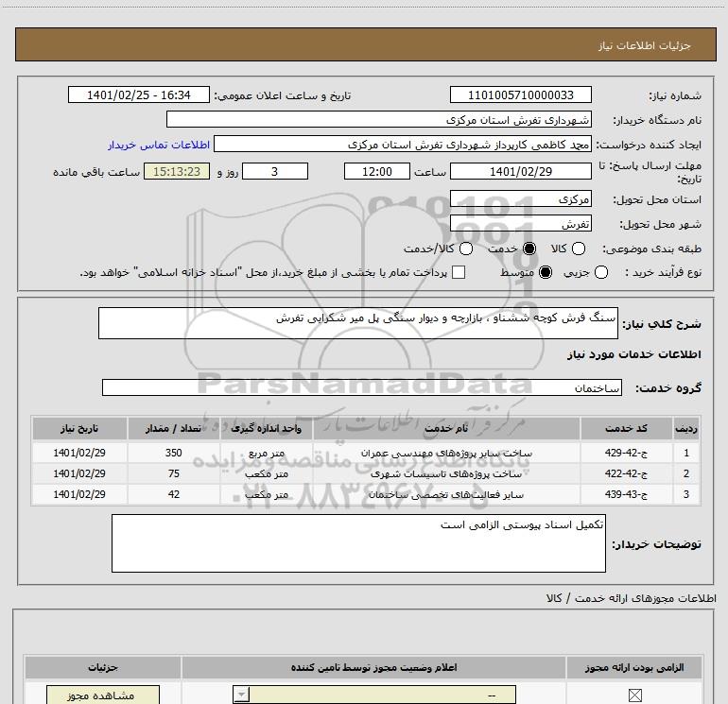Click the quantity value 75

(x=173, y=473)
